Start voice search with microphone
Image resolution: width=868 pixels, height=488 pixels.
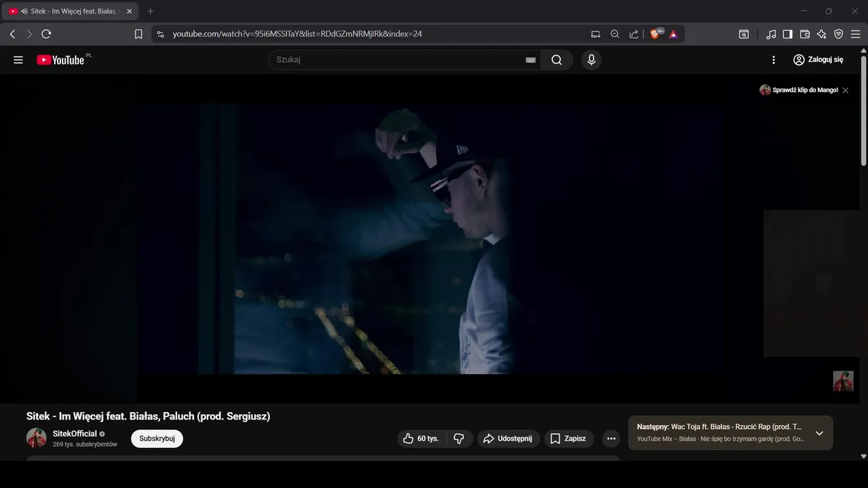(591, 60)
